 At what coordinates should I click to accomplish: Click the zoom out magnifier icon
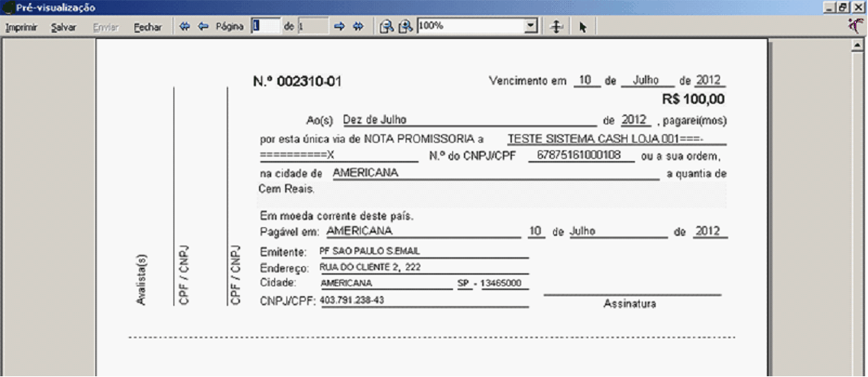(387, 27)
